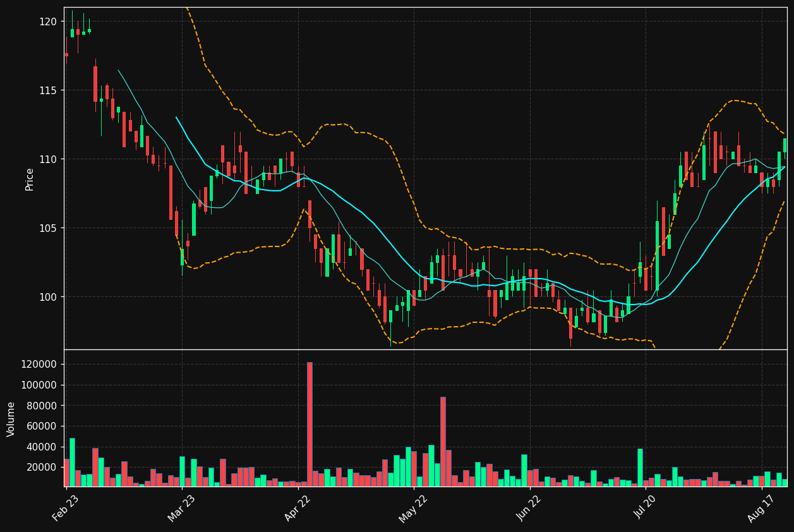This screenshot has height=532, width=794.
Task: Click the 120000 volume axis label
Action: point(39,365)
